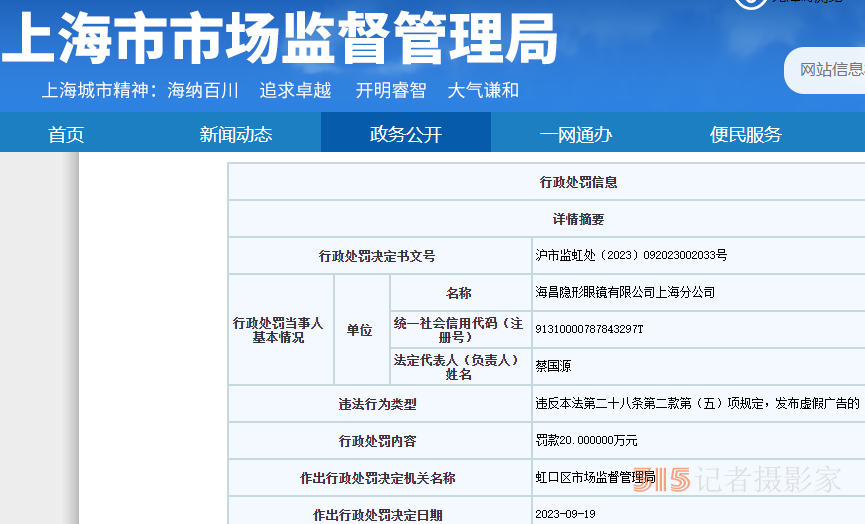Select penalty value 罚款20.000000万元
Image resolution: width=865 pixels, height=524 pixels.
586,440
